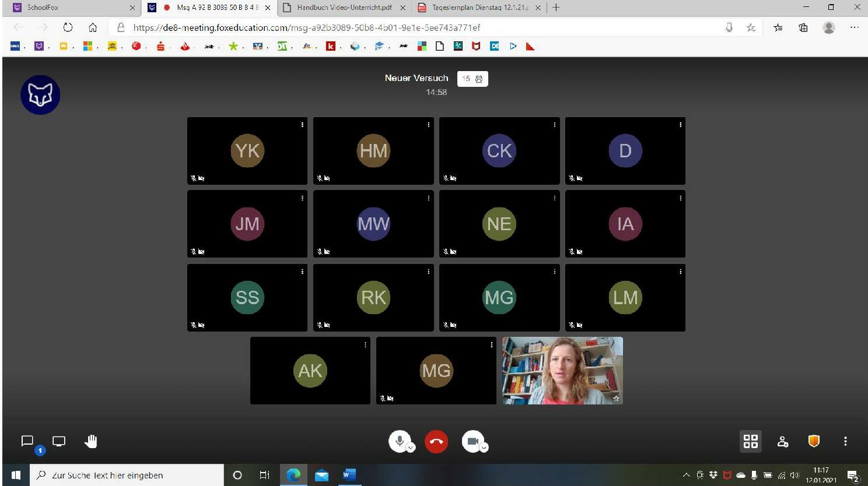Open more actions three-dot menu bottom right

tap(845, 441)
